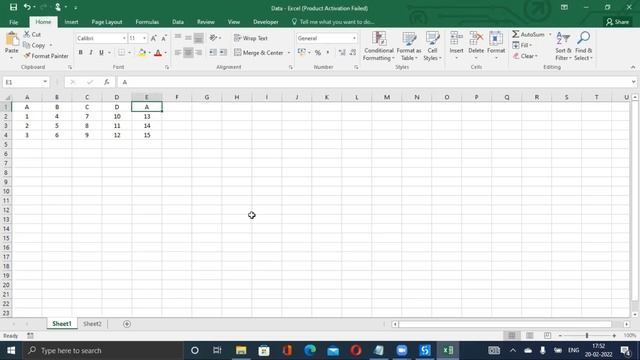
Task: Click the Share button
Action: [617, 22]
